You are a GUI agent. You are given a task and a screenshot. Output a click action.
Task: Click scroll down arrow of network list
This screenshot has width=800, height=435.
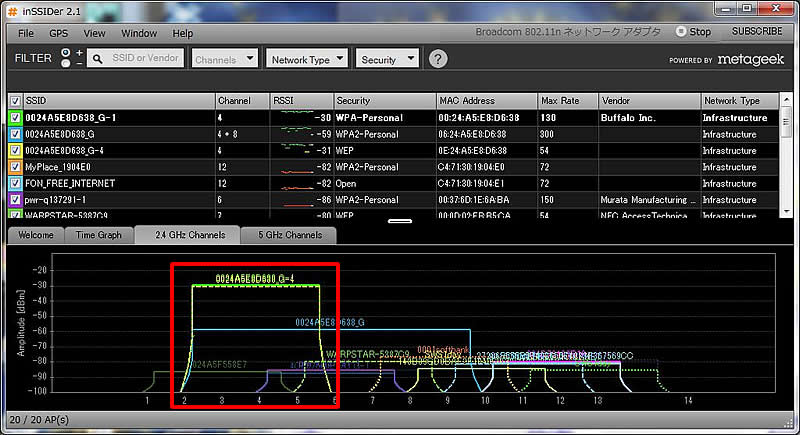[x=786, y=211]
